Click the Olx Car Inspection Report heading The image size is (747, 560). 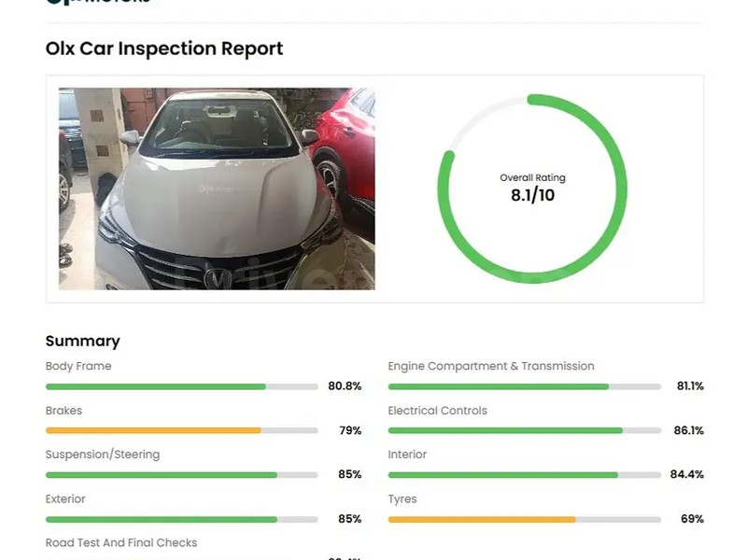164,49
